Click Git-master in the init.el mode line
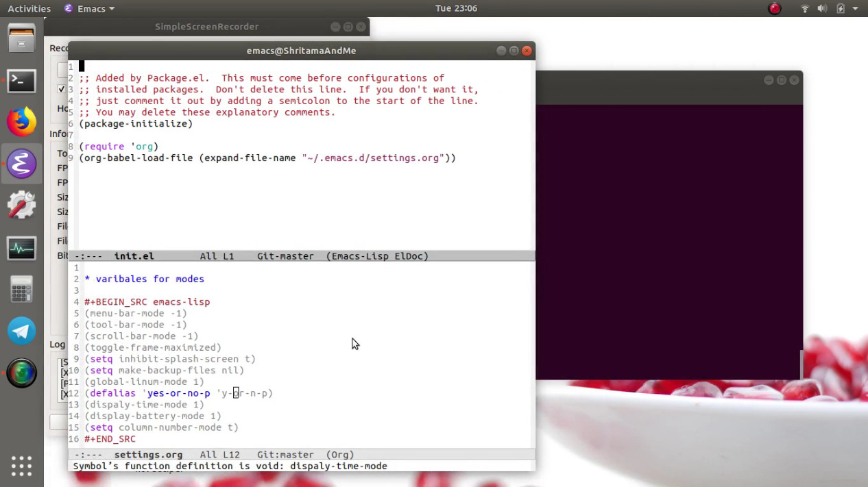This screenshot has height=487, width=868. point(285,256)
